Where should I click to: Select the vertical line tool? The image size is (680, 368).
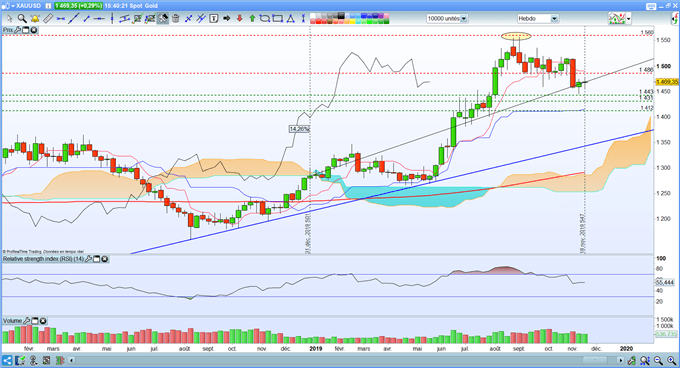[112, 19]
